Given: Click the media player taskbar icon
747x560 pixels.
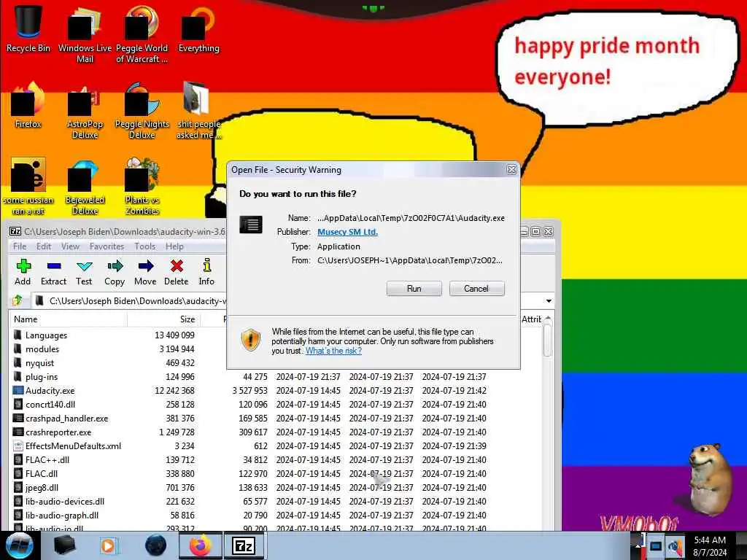Looking at the screenshot, I should (x=109, y=545).
